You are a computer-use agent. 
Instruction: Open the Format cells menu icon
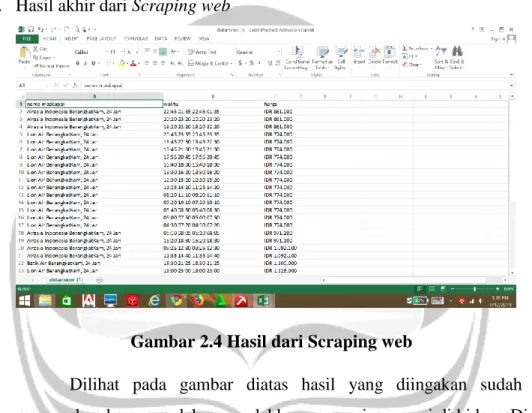coord(390,53)
